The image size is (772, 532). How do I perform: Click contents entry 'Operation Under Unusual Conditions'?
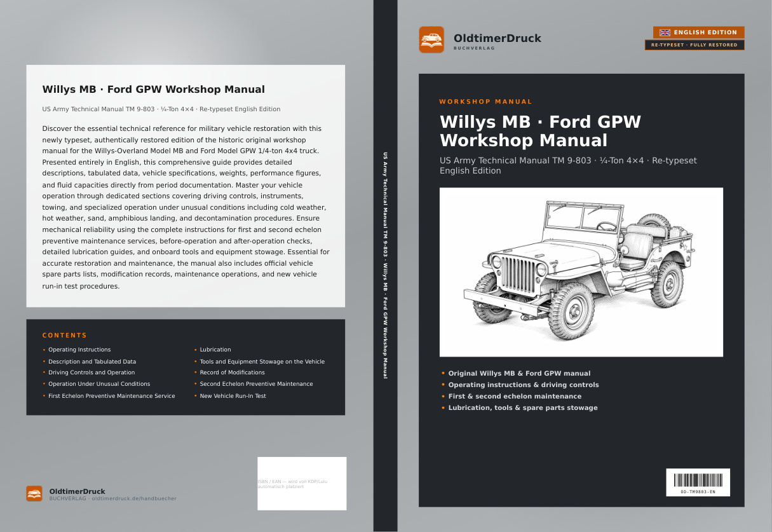point(99,384)
